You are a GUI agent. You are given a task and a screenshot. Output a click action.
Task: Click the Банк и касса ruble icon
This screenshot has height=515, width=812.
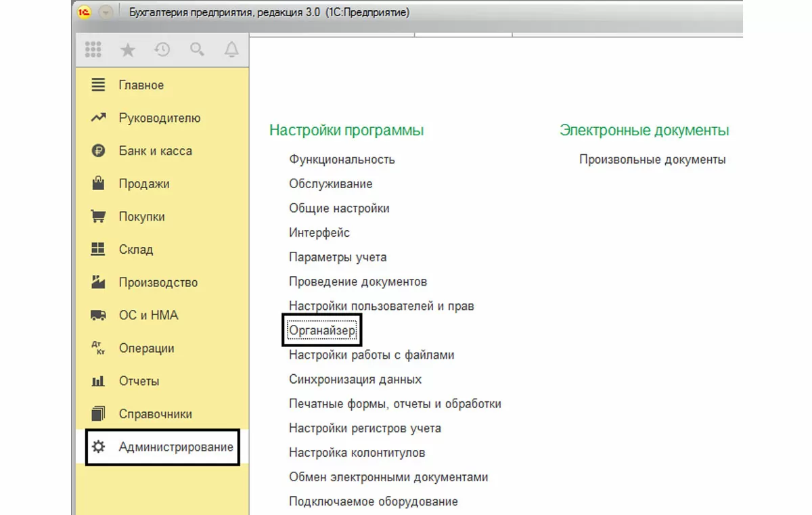pyautogui.click(x=98, y=151)
